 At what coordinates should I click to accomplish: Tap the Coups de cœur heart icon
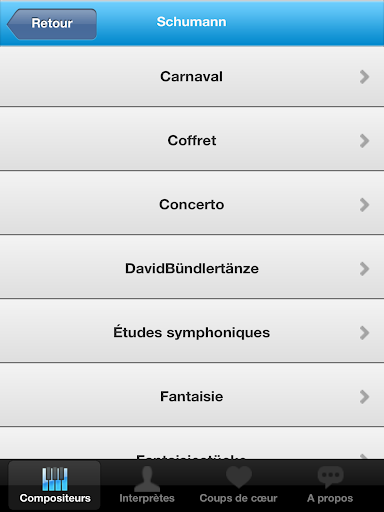pos(239,477)
